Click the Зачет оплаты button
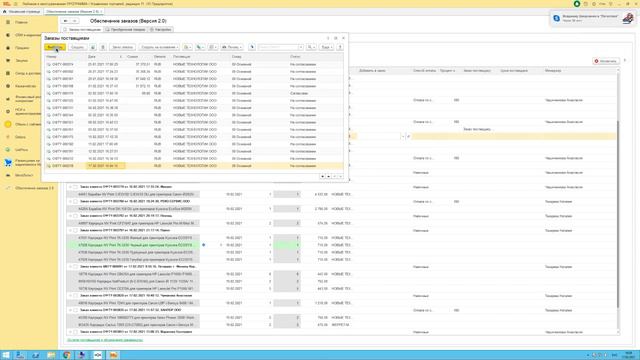Screen dimensions: 640x360 [x=122, y=47]
